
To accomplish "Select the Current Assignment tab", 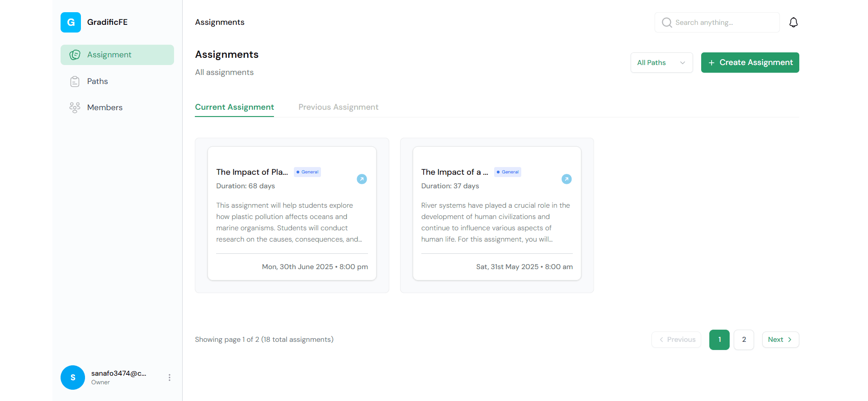I will (234, 107).
